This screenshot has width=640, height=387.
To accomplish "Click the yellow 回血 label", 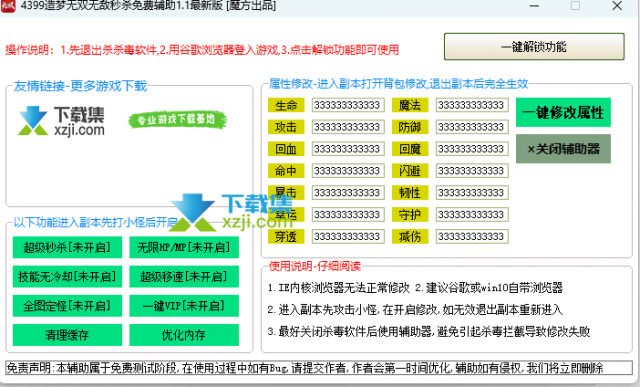I will [x=286, y=149].
